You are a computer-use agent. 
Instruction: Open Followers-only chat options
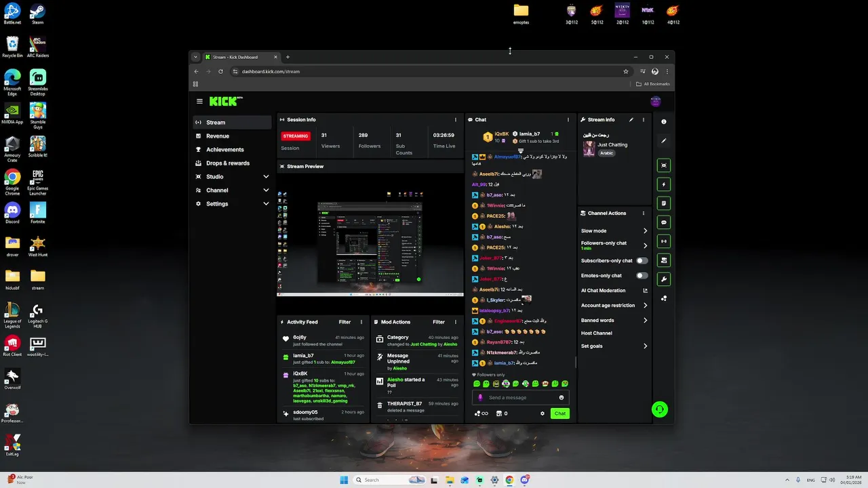tap(614, 245)
